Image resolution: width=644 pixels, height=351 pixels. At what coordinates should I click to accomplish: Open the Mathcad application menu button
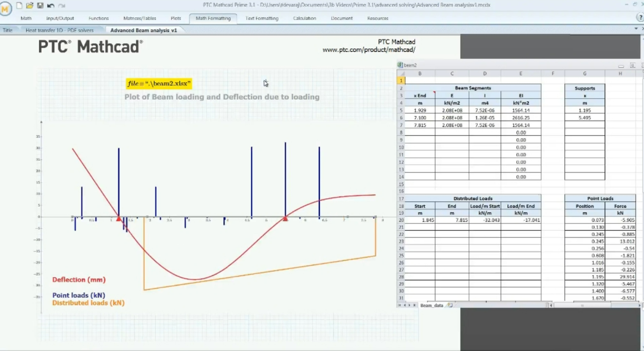click(x=6, y=9)
